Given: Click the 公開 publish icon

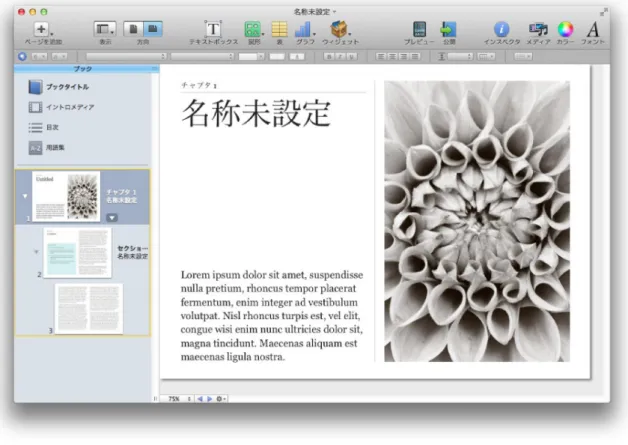Looking at the screenshot, I should 448,29.
